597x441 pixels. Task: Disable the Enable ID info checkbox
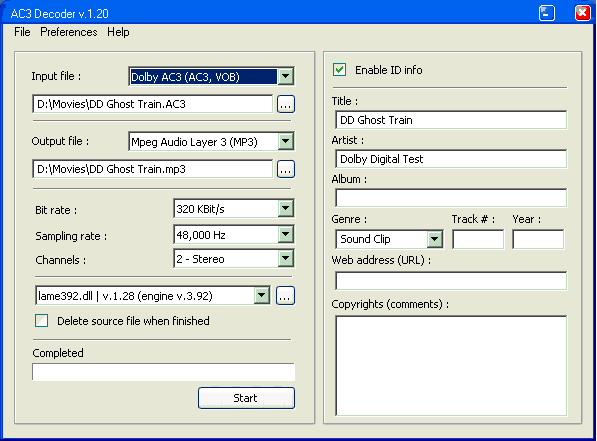pos(339,70)
